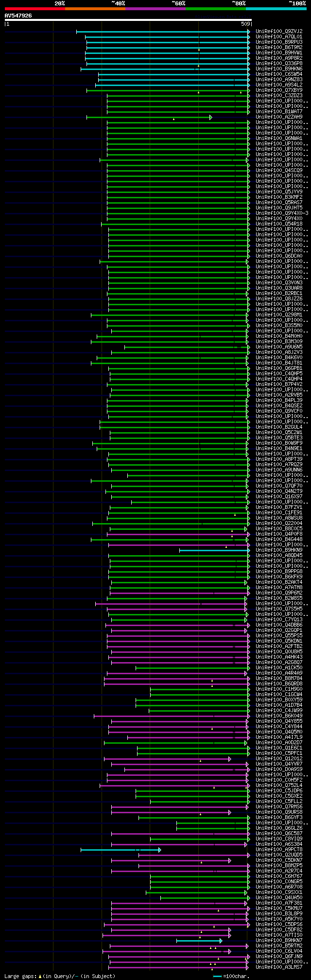Select the UniRef100_Q12012 label
The image size is (311, 980).
[x=279, y=759]
